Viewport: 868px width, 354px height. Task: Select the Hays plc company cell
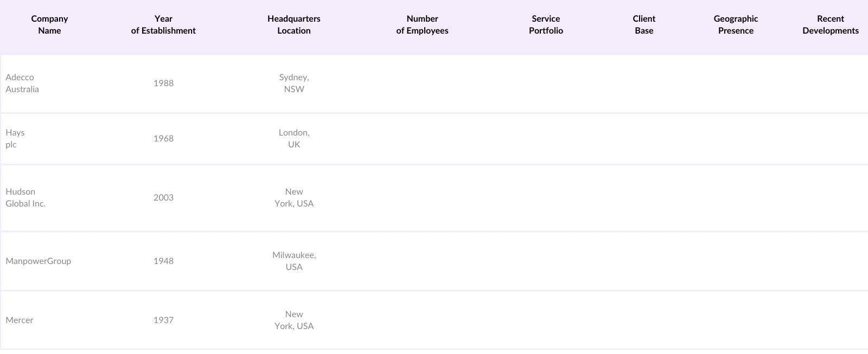coord(15,139)
